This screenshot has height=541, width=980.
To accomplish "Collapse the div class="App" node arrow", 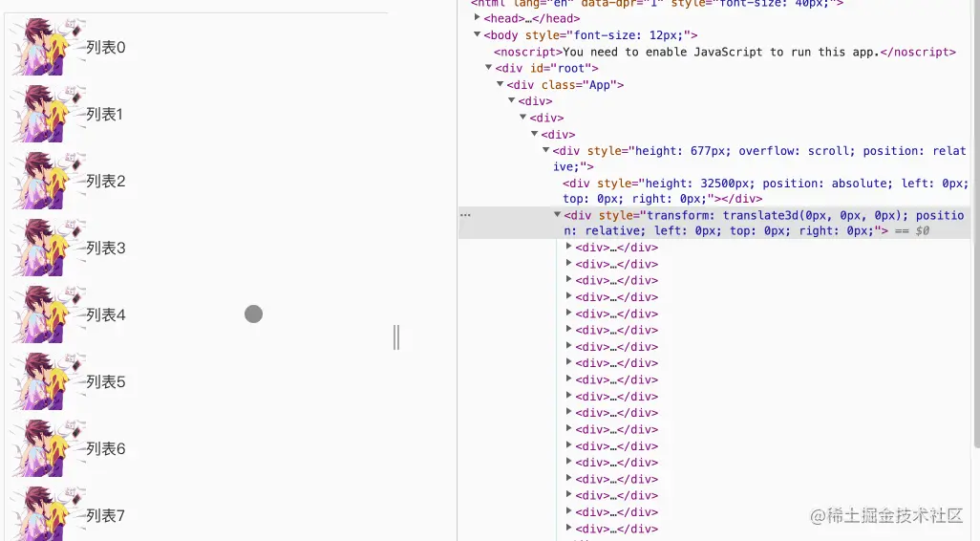I will [x=500, y=84].
